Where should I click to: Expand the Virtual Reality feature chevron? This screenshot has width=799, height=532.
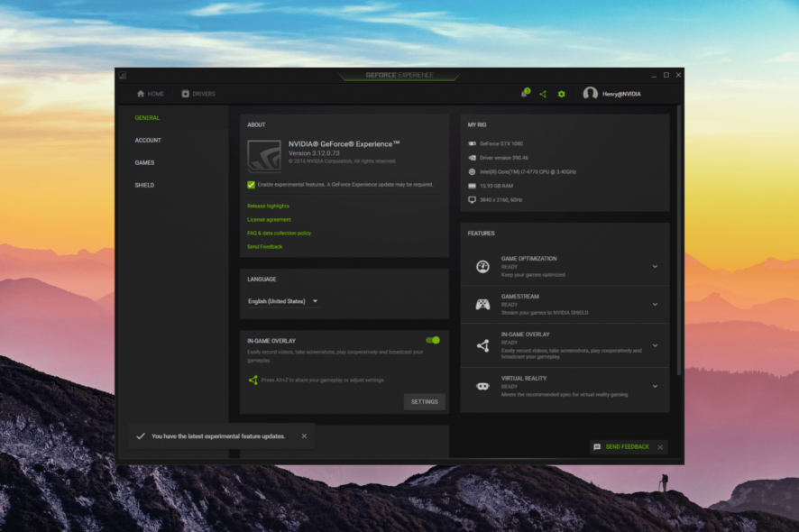point(656,386)
